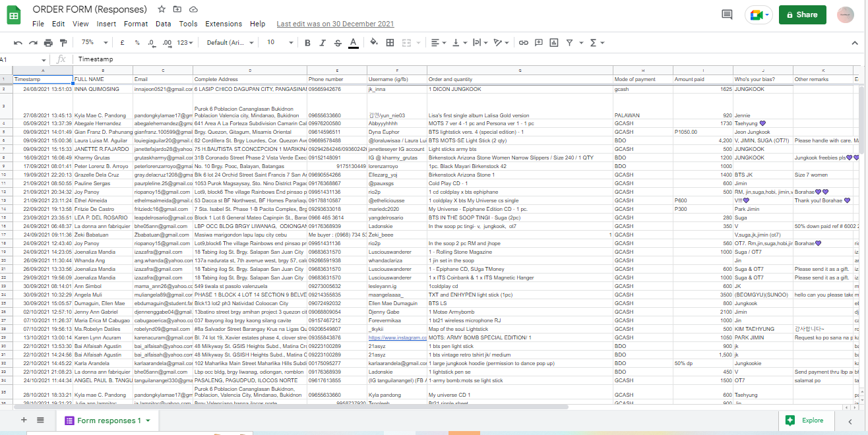Select the Paint format tool

(63, 43)
